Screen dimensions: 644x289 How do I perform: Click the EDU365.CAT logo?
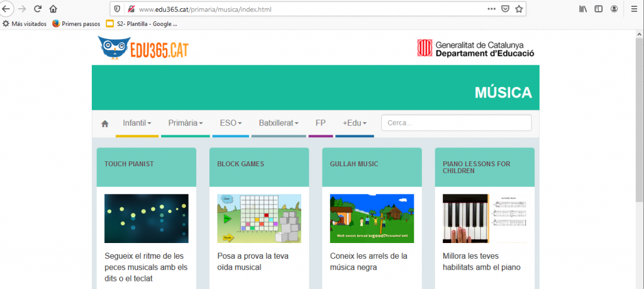(143, 50)
